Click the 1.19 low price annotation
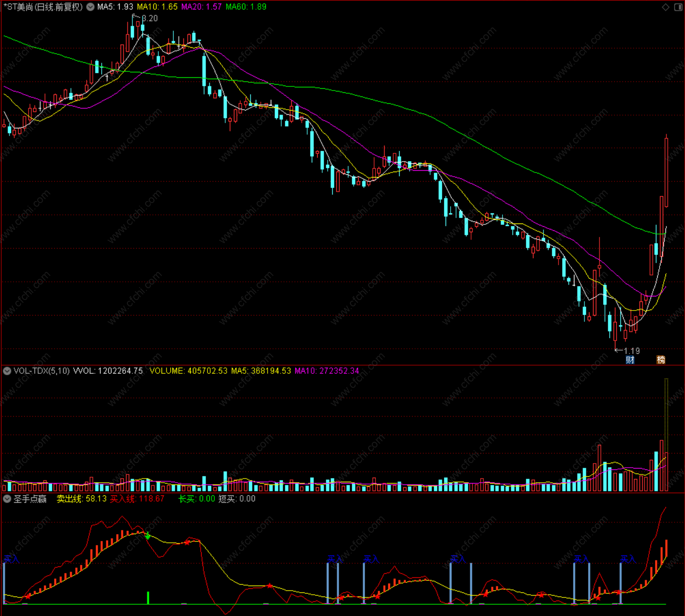Screen dimensions: 685x616 [x=631, y=351]
